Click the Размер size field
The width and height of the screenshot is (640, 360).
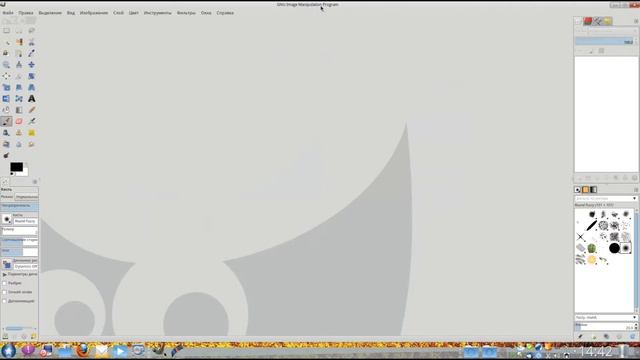(x=19, y=231)
